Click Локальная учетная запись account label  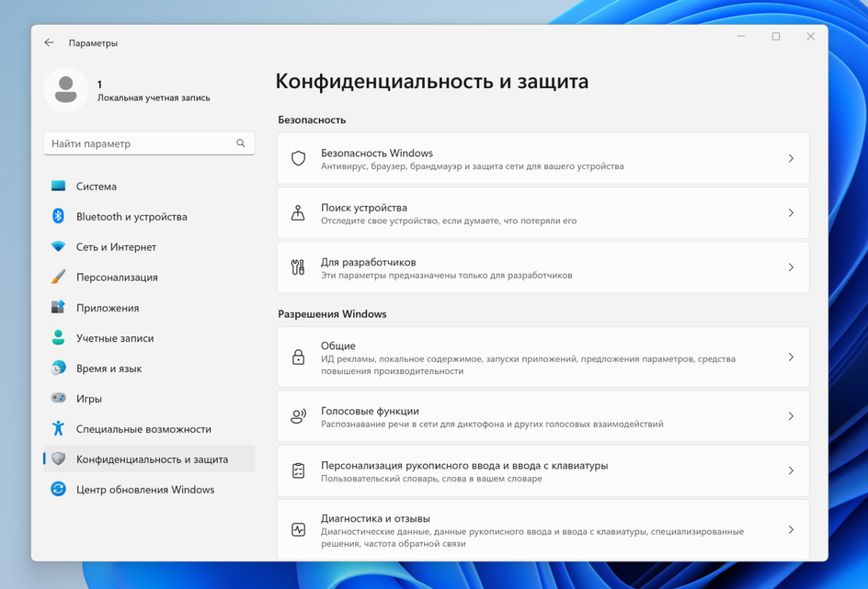click(x=154, y=98)
